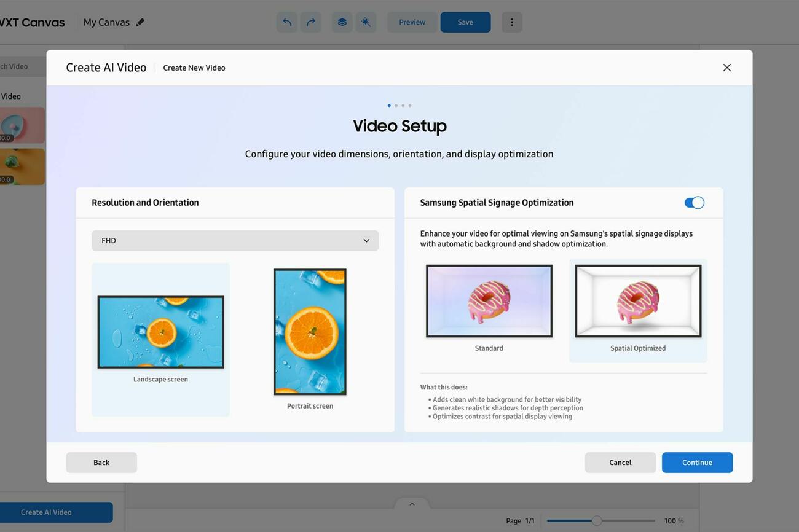Collapse the bottom panel with the chevron
799x532 pixels.
point(411,503)
